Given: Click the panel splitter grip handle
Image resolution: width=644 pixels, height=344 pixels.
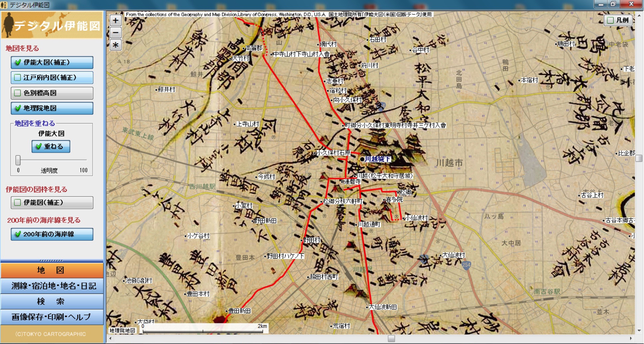Looking at the screenshot, I should click(52, 261).
